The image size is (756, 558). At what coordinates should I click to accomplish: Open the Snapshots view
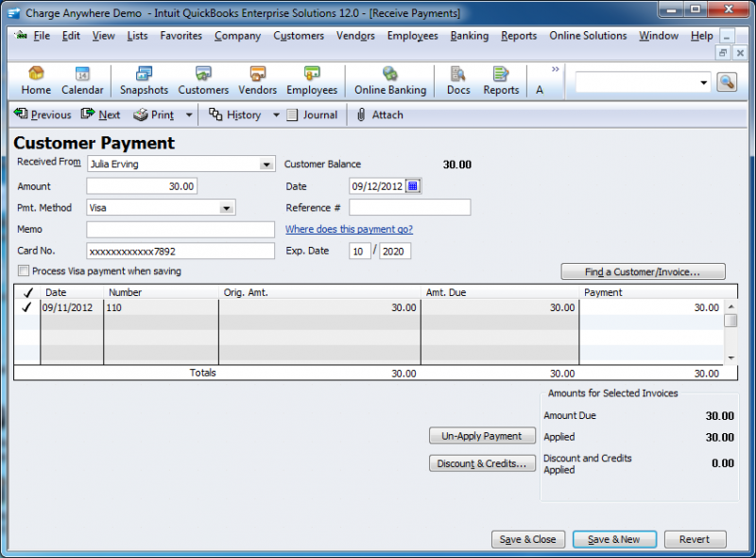[x=143, y=80]
